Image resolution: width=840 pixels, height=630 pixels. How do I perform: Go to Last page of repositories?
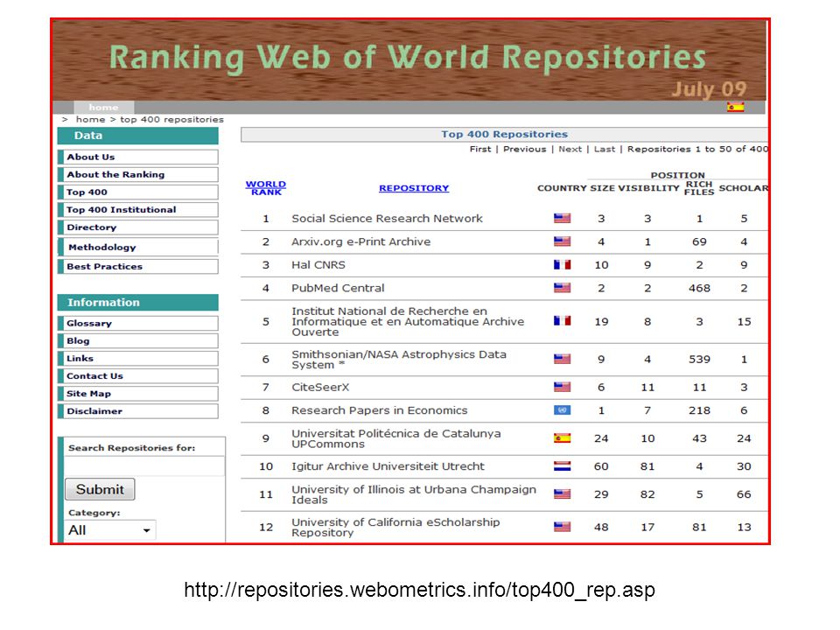click(605, 149)
